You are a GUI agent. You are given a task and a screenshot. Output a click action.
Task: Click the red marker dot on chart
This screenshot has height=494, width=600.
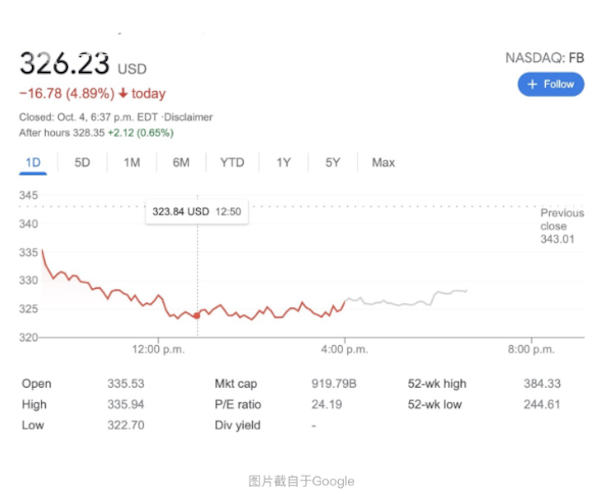point(197,316)
